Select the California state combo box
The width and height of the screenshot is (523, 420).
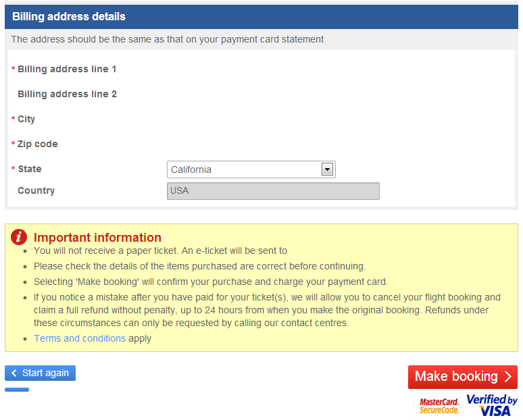pos(251,169)
